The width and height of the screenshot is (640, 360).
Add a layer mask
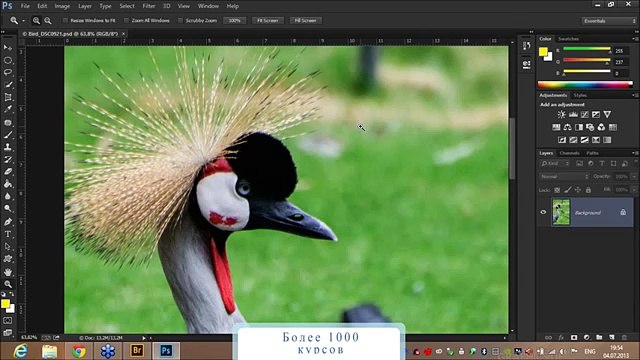[574, 338]
